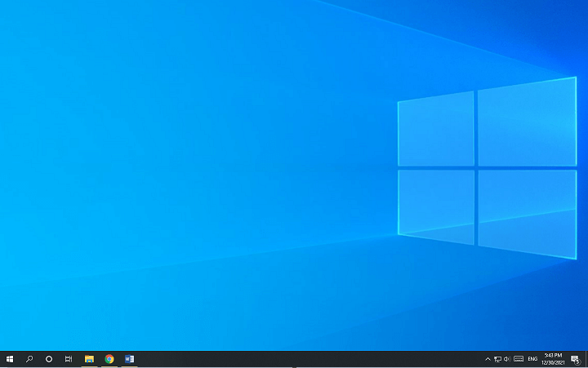Open the taskbar search magnifier
588x368 pixels.
(x=29, y=359)
